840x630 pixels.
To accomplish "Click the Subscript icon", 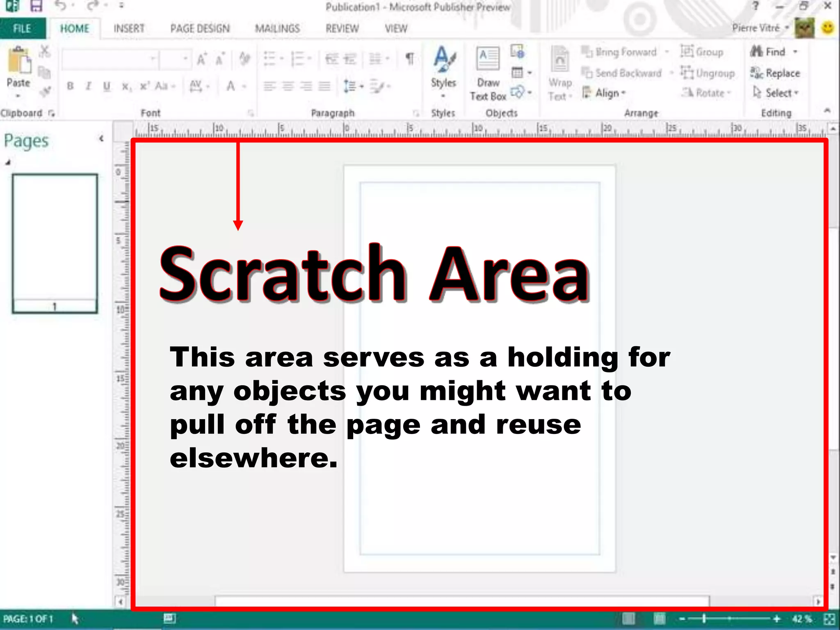I will (126, 87).
